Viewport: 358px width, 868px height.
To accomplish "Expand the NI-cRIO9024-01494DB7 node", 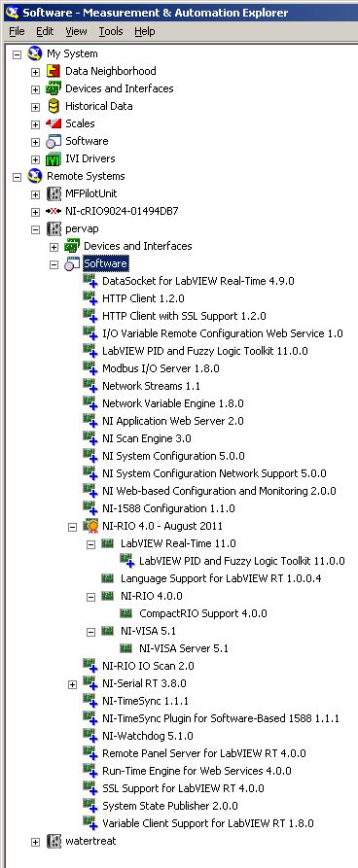I will pos(35,212).
